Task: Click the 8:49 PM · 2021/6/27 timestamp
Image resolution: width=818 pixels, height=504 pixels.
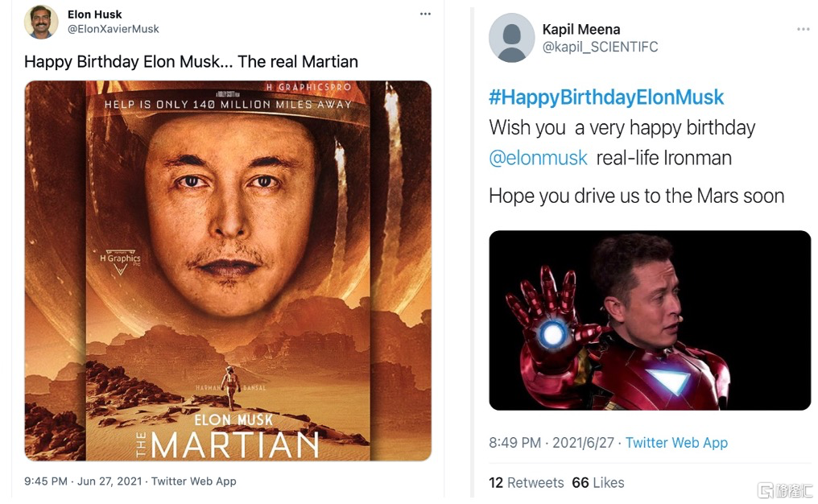Action: pyautogui.click(x=552, y=443)
